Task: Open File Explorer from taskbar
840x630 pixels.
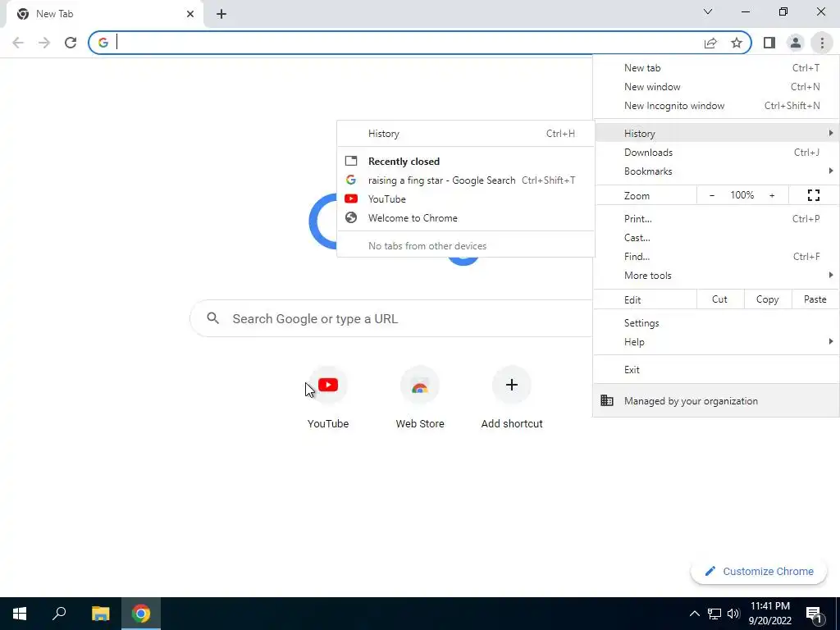Action: pos(100,614)
